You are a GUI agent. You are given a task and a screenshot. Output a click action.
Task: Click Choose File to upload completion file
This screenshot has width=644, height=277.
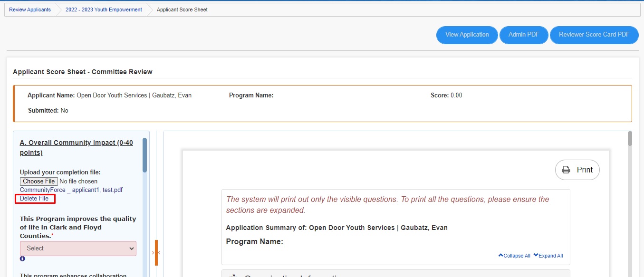tap(39, 181)
